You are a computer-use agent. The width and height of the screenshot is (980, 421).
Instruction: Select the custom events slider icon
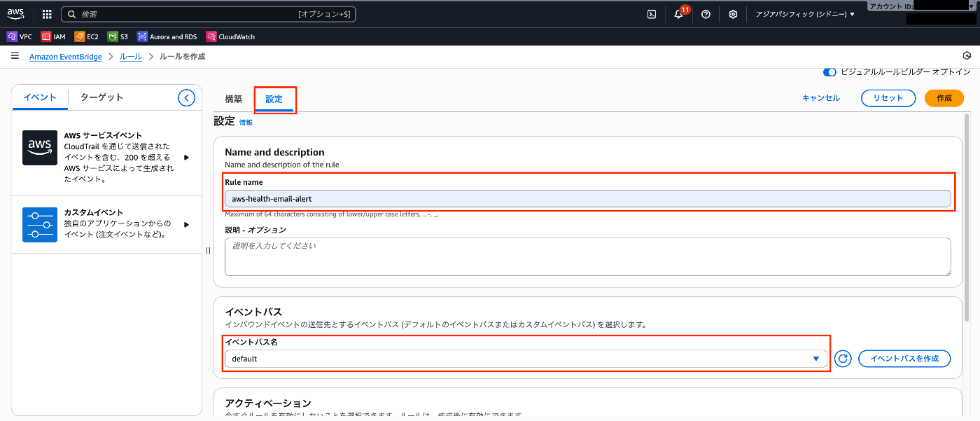coord(40,224)
